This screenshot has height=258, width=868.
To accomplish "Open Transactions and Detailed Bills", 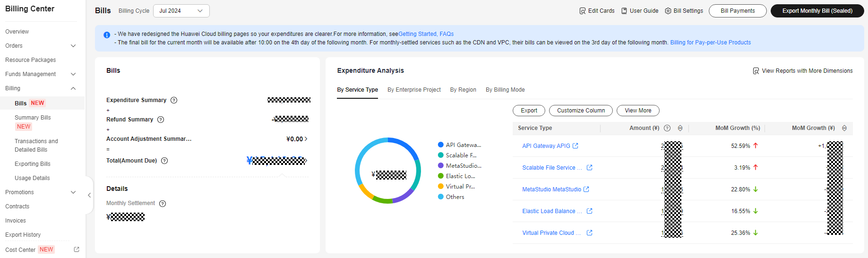I will coord(36,146).
